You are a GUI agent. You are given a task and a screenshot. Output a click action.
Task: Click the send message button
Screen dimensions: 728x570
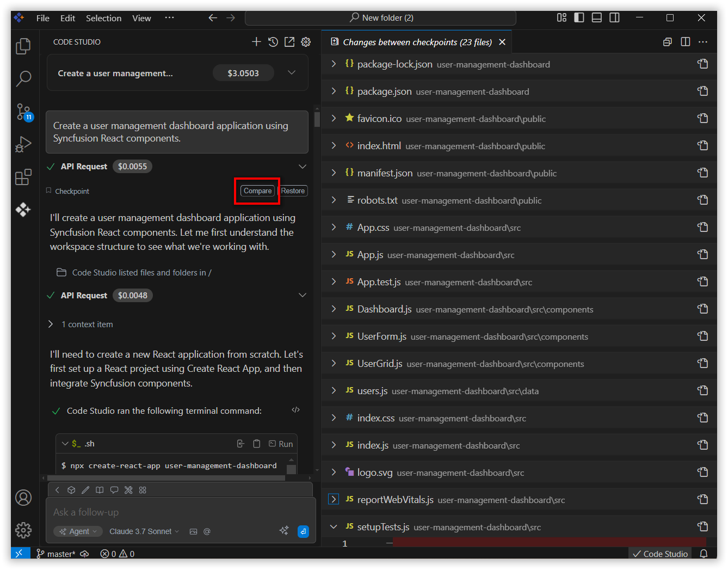point(303,531)
